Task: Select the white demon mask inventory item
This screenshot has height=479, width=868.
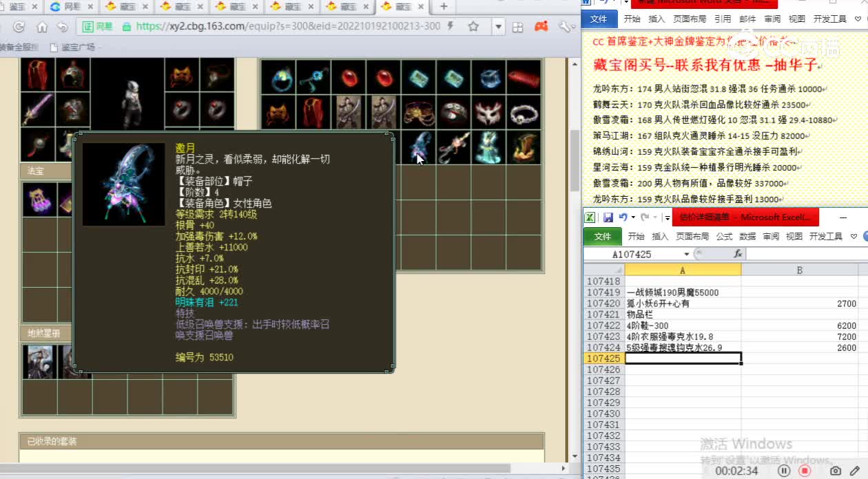Action: point(489,112)
